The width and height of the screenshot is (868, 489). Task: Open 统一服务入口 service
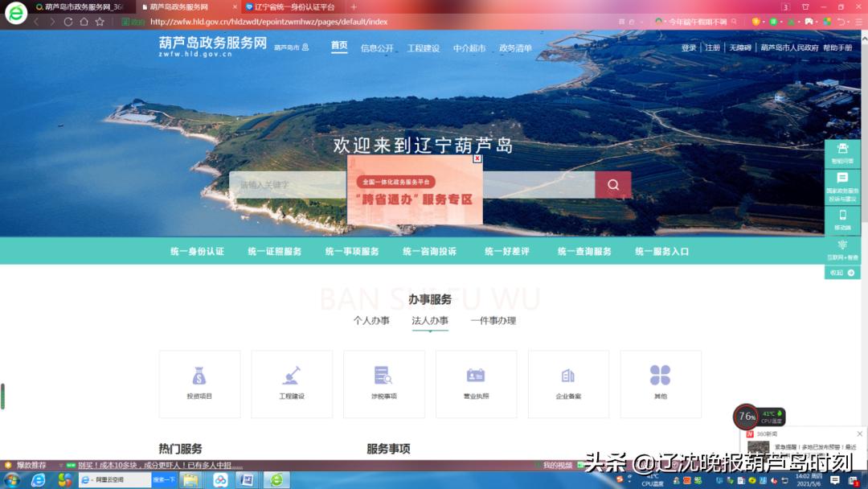click(x=662, y=252)
